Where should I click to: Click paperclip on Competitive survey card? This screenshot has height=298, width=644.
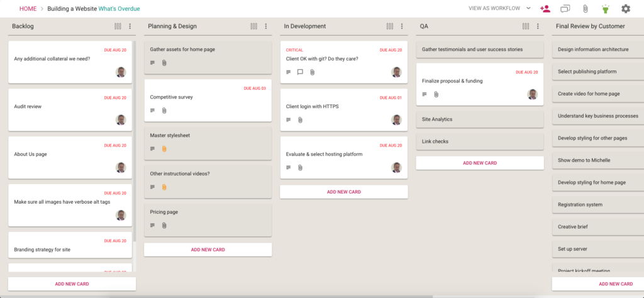[x=164, y=111]
